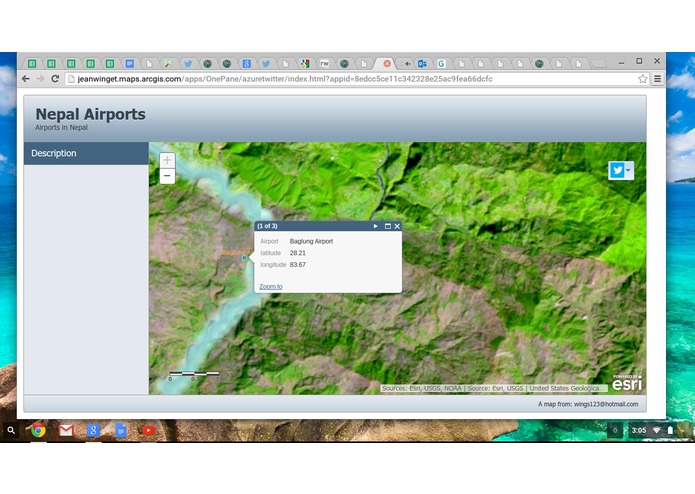The width and height of the screenshot is (695, 494).
Task: Open YouTube from the shelf
Action: (x=148, y=430)
